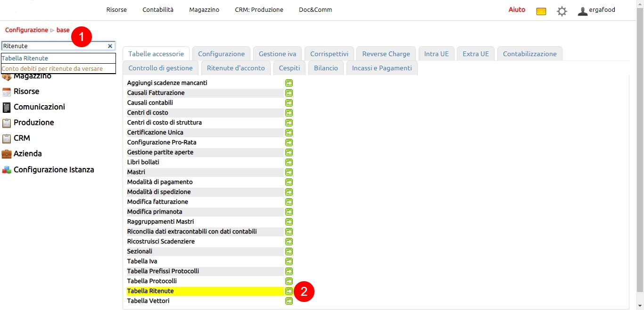Click the arrow for Riconcilia dati extracontabili
The image size is (644, 310).
(x=289, y=232)
